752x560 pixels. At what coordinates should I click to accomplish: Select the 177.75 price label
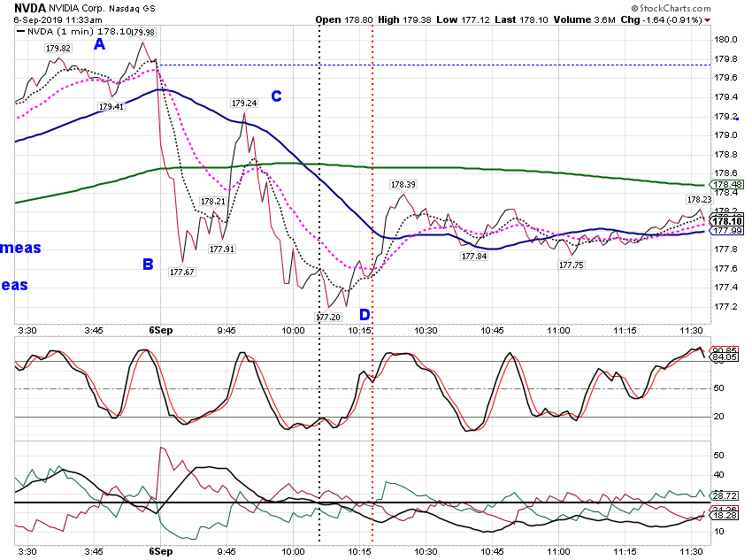tap(572, 265)
